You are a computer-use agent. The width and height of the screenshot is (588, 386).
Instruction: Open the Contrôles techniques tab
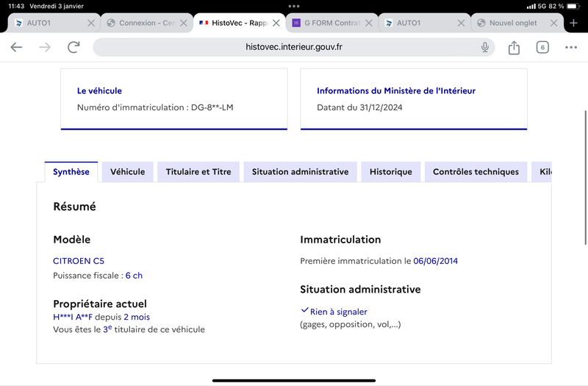pyautogui.click(x=476, y=172)
